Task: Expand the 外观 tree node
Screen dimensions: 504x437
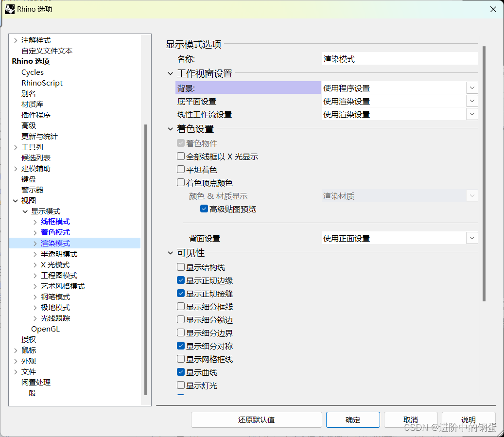Action: click(16, 361)
